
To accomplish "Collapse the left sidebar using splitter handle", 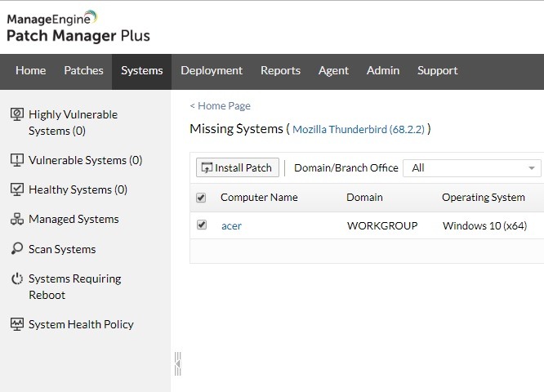I will (177, 363).
